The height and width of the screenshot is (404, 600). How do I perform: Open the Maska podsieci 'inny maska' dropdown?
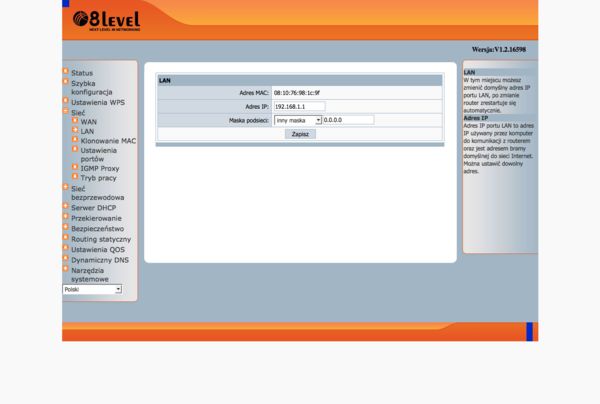click(298, 121)
